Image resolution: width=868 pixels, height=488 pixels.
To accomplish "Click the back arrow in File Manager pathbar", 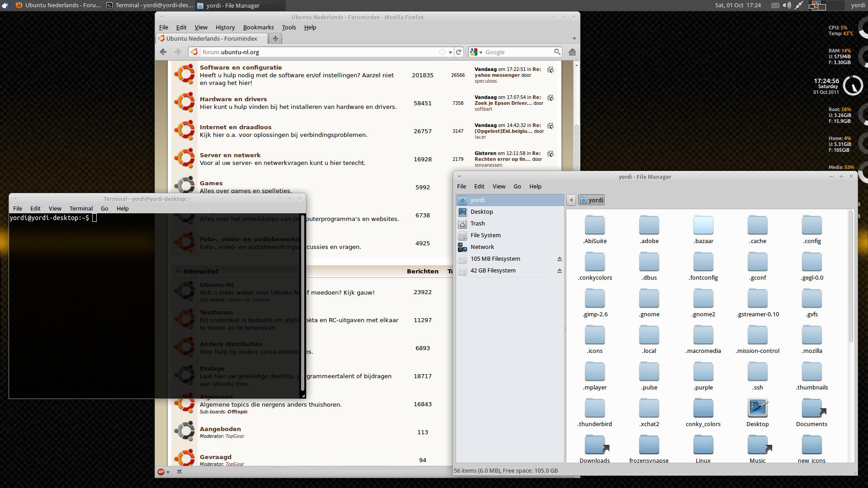I will click(571, 200).
